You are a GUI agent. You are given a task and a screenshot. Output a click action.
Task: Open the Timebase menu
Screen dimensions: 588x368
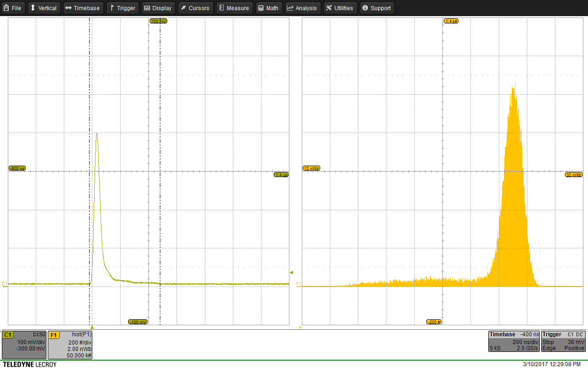click(x=83, y=8)
